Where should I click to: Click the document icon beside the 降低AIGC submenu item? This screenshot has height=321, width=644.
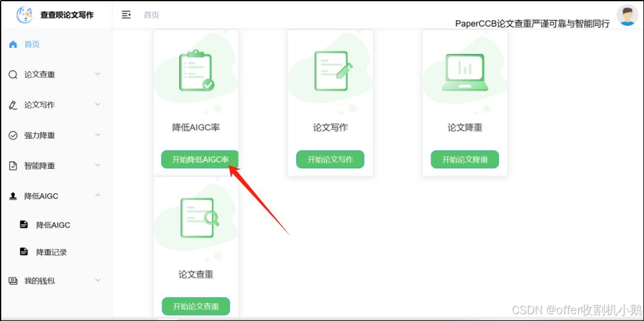tap(24, 224)
